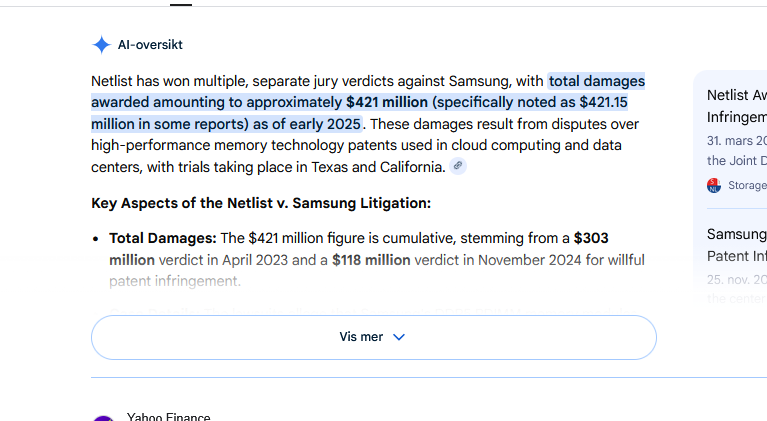Open the "Samsung Patent Inf..." source card
Image resolution: width=767 pixels, height=421 pixels.
pyautogui.click(x=737, y=244)
